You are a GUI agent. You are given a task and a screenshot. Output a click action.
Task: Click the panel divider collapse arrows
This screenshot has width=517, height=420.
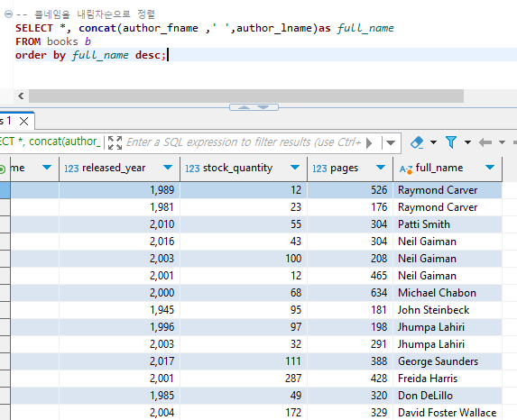[254, 107]
